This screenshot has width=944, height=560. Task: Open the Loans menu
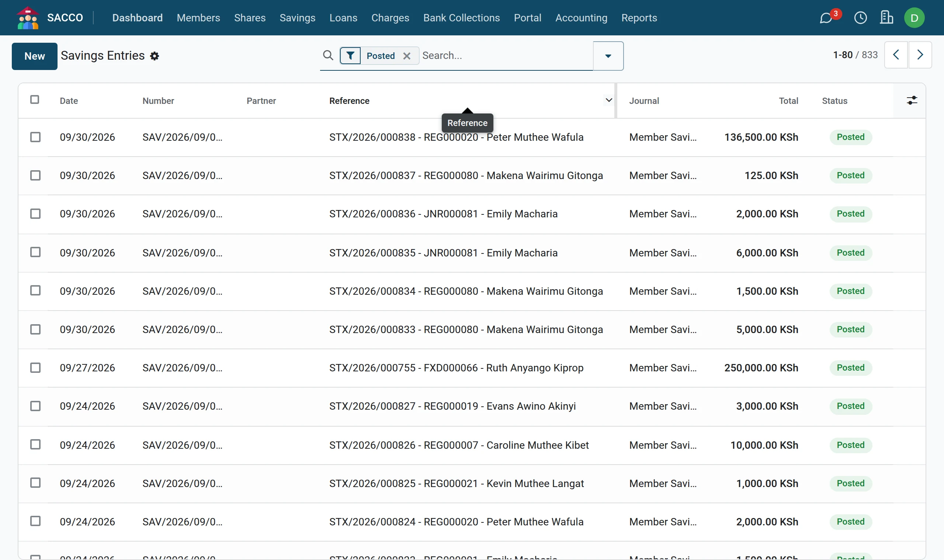click(x=343, y=18)
